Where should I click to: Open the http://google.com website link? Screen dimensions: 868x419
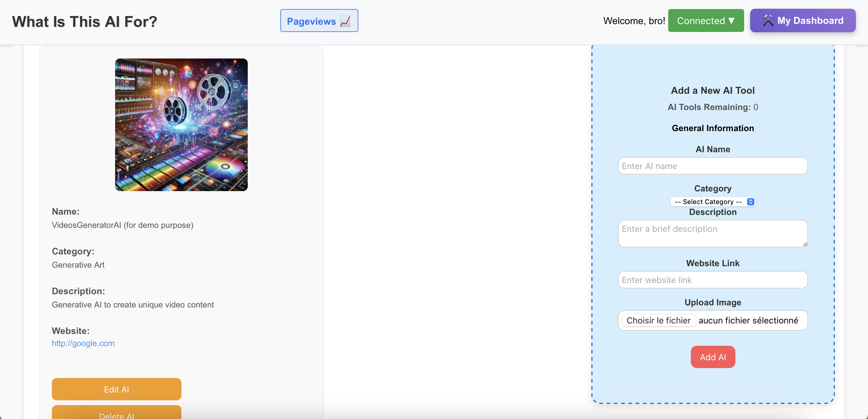coord(83,343)
